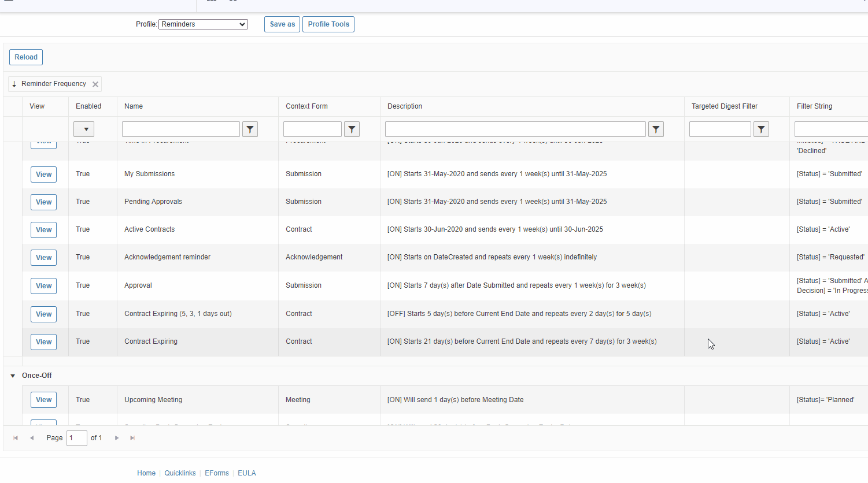View the Active Contracts reminder
This screenshot has width=868, height=483.
[x=43, y=230]
